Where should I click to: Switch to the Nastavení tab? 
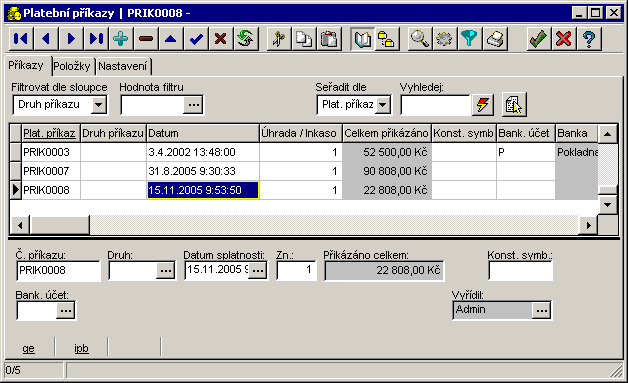pyautogui.click(x=123, y=66)
